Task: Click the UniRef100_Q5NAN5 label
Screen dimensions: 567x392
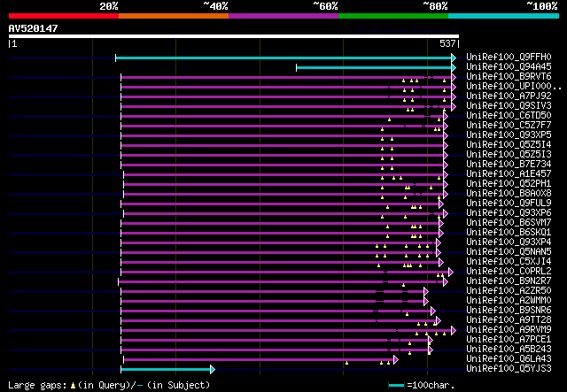Action: 509,252
